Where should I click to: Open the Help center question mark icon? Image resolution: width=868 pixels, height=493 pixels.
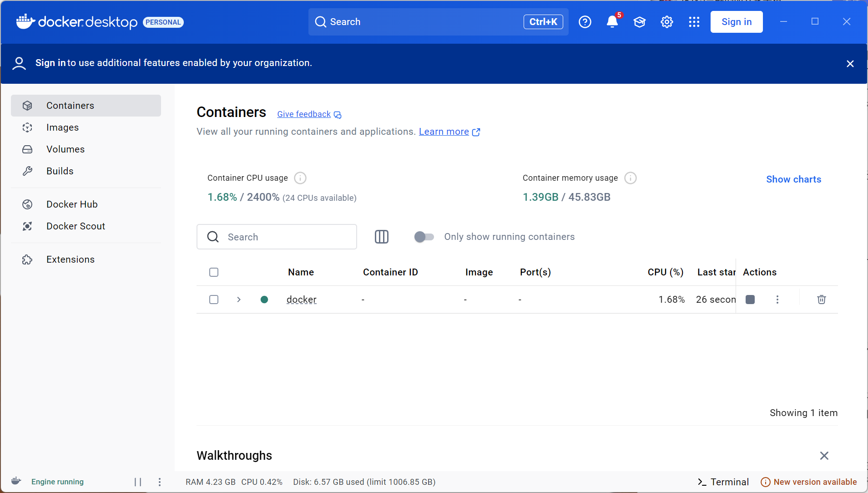coord(585,22)
